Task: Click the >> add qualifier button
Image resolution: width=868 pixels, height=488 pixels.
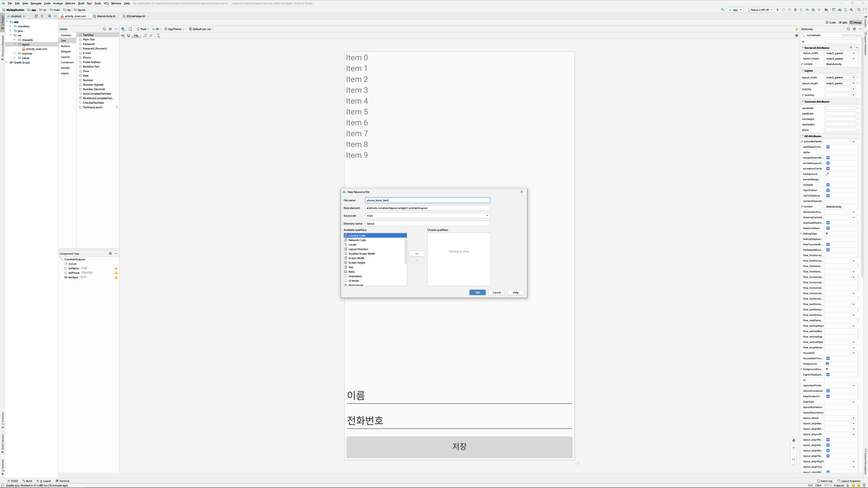Action: point(417,253)
